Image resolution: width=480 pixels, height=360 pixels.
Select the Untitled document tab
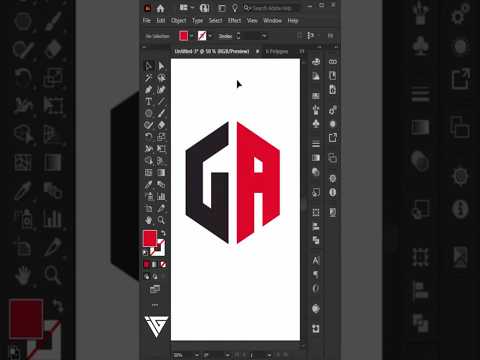pos(212,51)
